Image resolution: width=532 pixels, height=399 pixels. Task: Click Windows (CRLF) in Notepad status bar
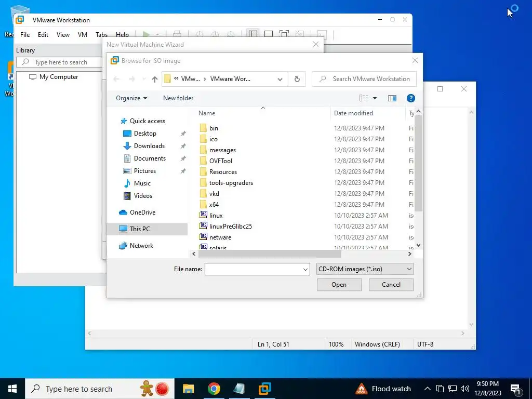377,344
